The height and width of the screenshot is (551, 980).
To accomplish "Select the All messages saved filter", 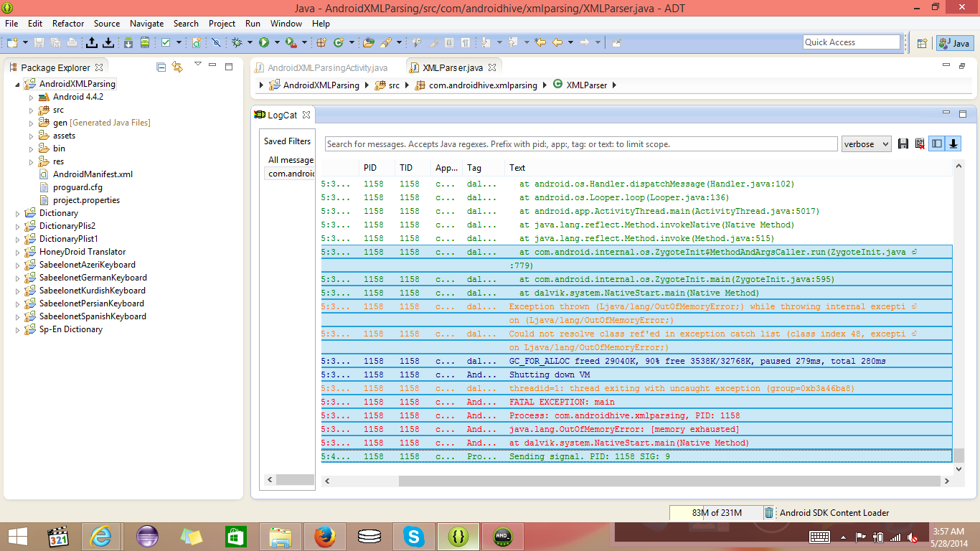I will click(x=291, y=160).
